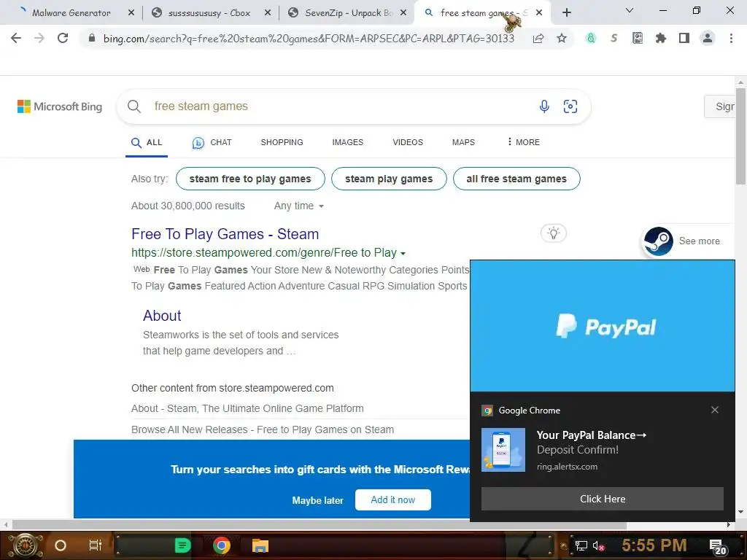Open Task View on the taskbar

(96, 545)
